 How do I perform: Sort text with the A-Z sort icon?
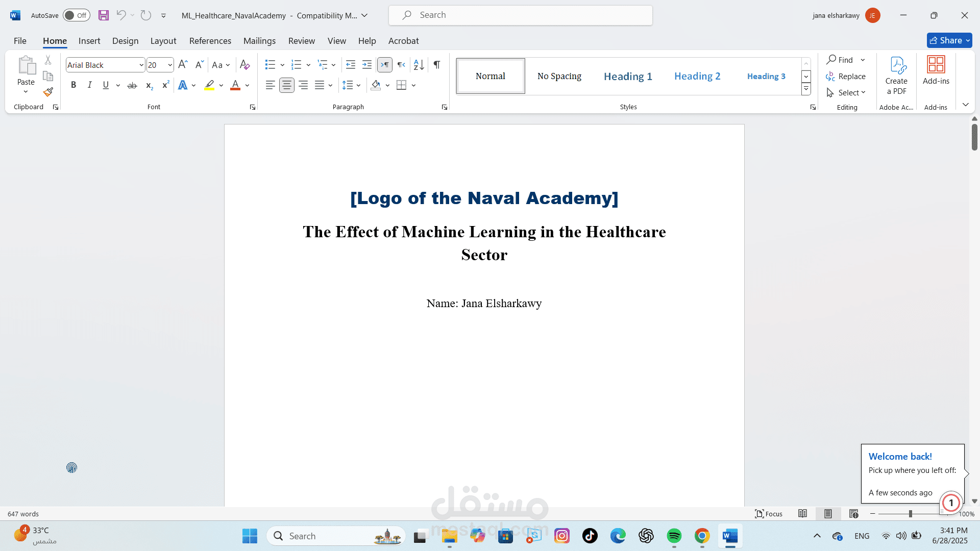(x=419, y=65)
